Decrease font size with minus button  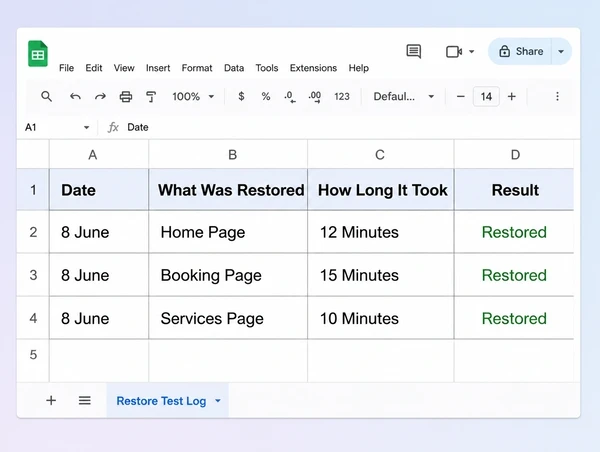tap(461, 96)
